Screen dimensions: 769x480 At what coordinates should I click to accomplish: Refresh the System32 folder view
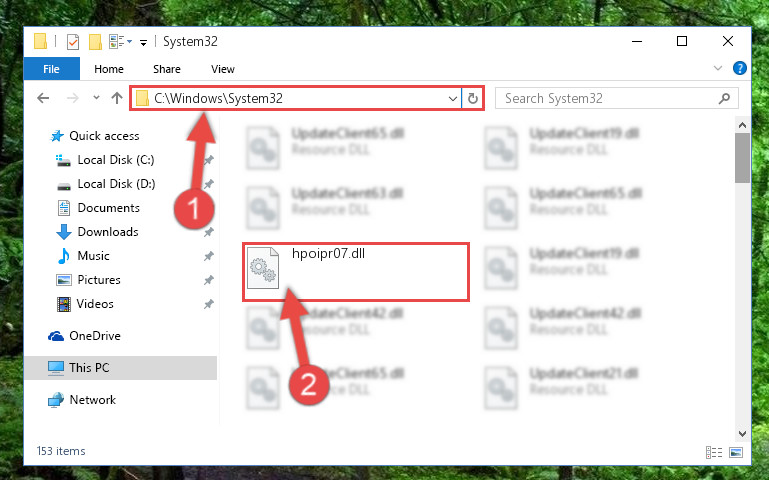click(x=472, y=98)
